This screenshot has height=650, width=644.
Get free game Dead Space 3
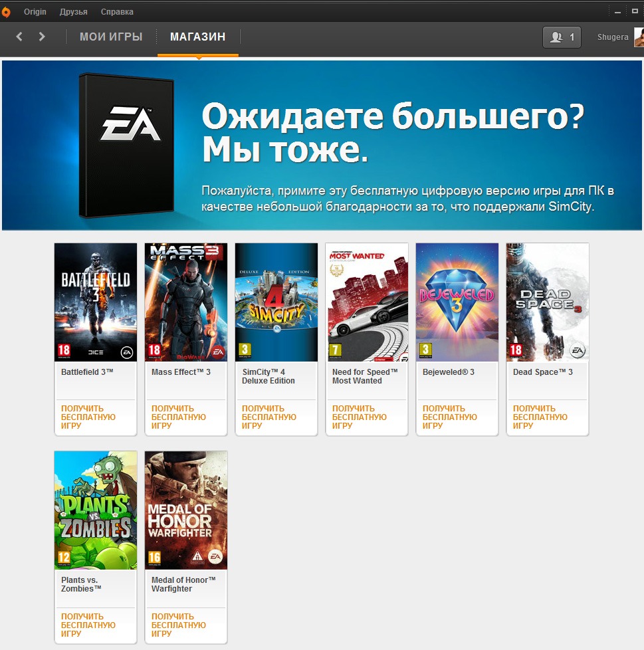click(x=540, y=417)
